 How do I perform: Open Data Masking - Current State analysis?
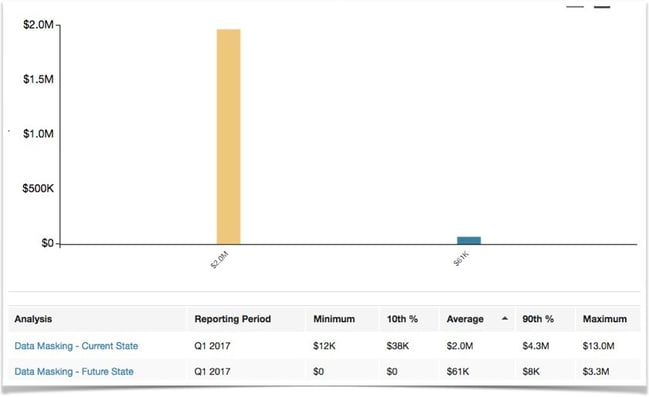pos(76,346)
